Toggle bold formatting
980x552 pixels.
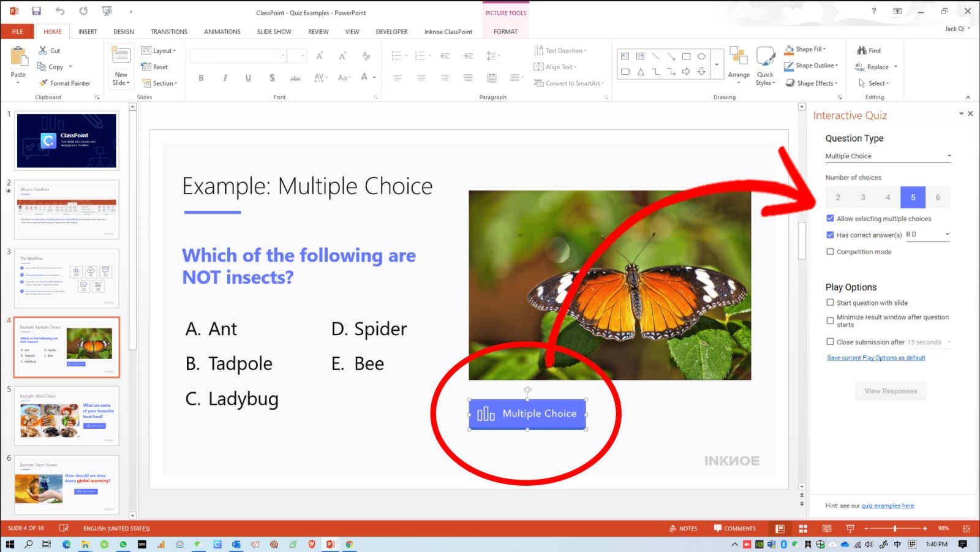point(200,78)
